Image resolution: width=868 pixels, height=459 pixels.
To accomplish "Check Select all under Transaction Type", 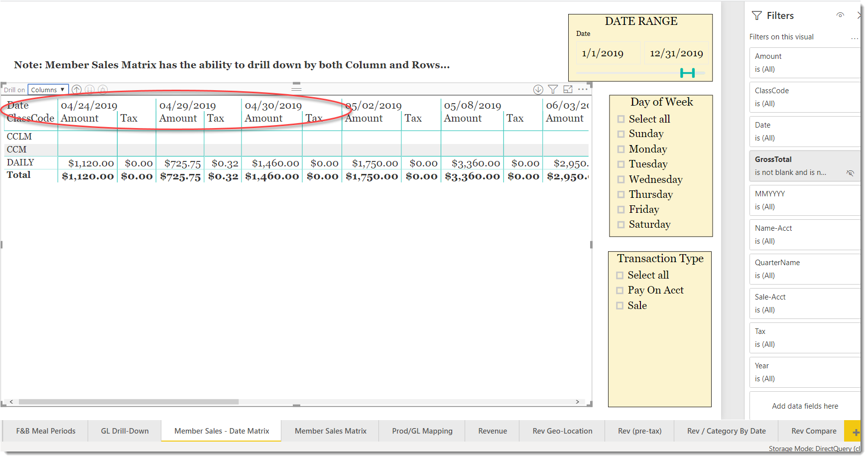I will coord(620,275).
